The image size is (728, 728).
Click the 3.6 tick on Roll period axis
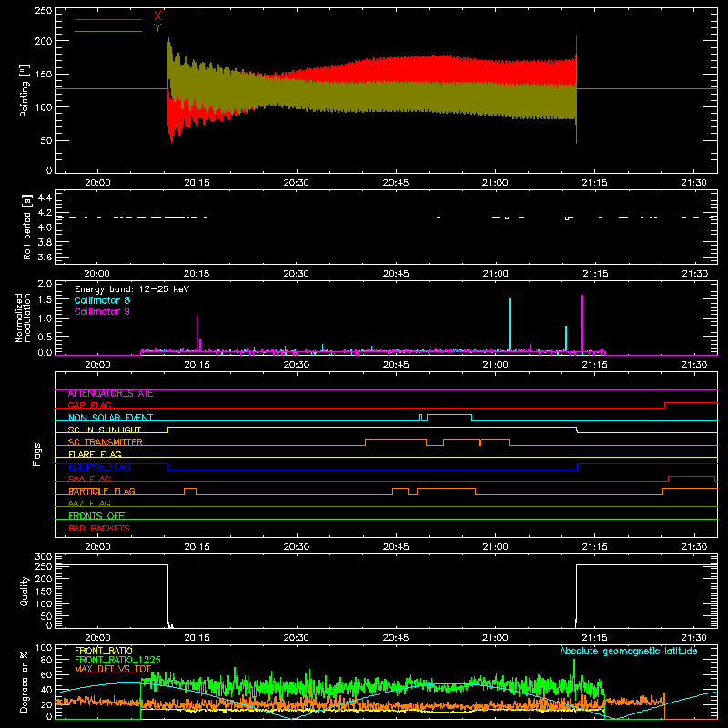(45, 257)
